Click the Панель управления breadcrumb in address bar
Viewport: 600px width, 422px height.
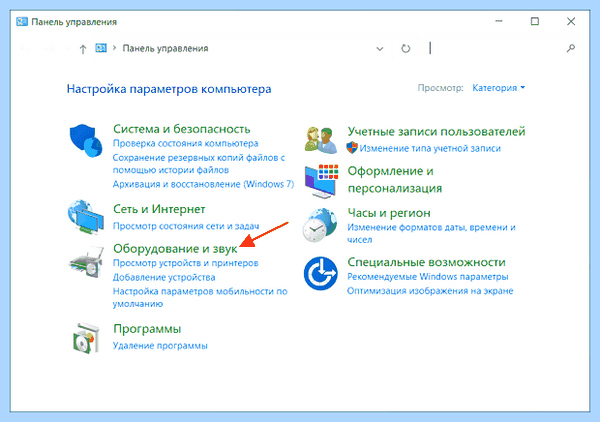click(x=165, y=49)
